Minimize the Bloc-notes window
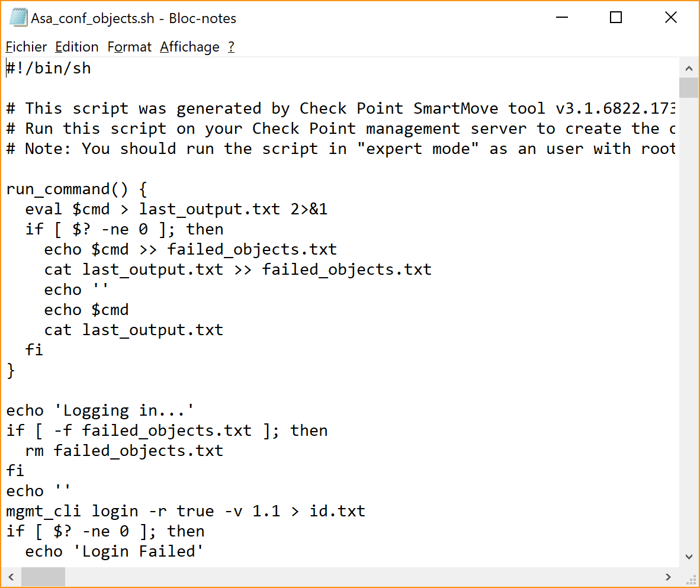Image resolution: width=700 pixels, height=588 pixels. [562, 17]
